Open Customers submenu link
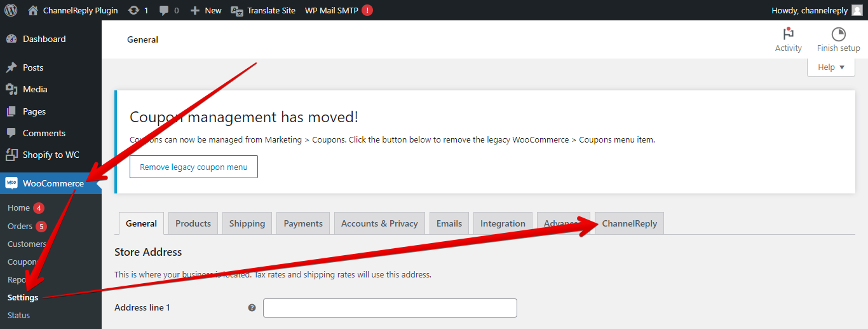This screenshot has width=868, height=329. pyautogui.click(x=27, y=244)
